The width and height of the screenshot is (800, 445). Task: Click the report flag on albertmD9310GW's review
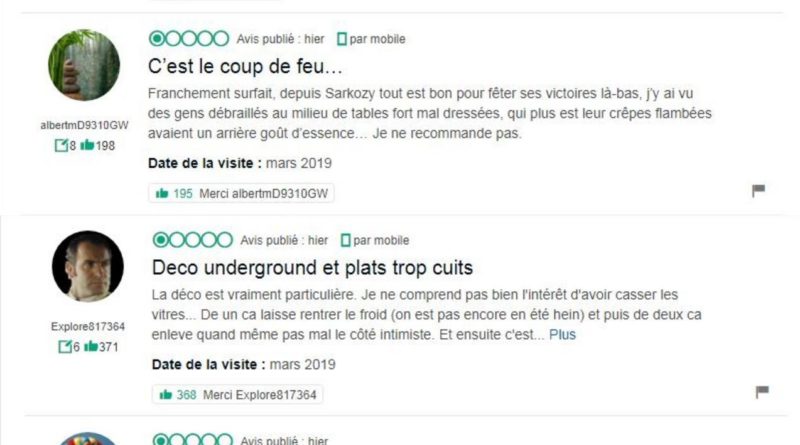pos(758,191)
